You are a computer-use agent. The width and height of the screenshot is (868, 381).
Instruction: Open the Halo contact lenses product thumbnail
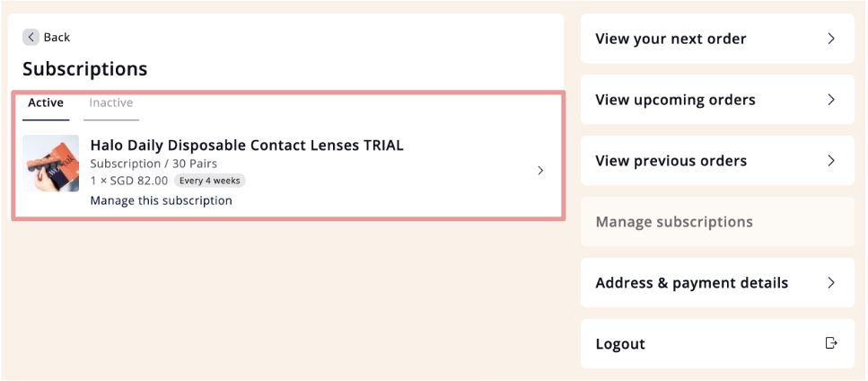pyautogui.click(x=51, y=164)
